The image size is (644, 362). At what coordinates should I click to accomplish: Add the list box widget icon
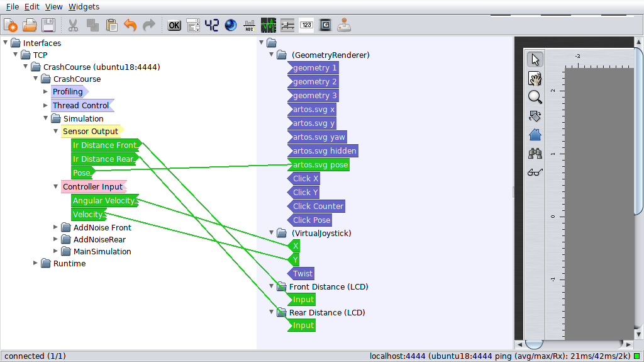[193, 26]
